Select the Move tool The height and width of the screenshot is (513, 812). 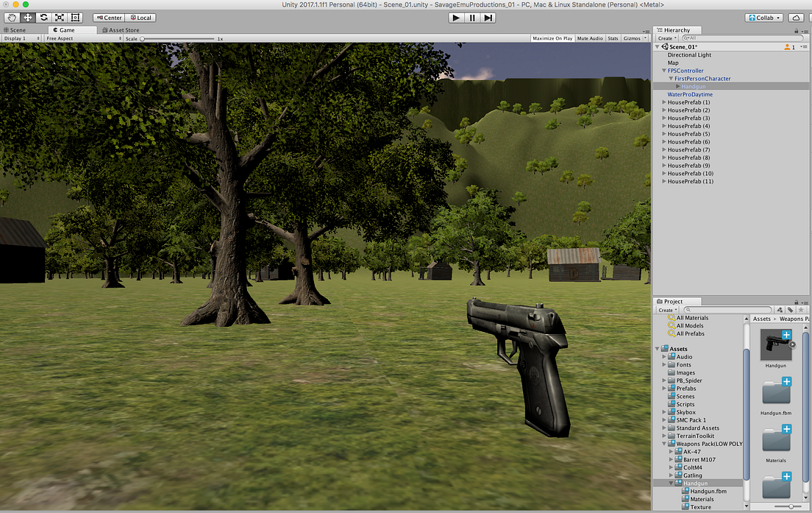coord(26,17)
